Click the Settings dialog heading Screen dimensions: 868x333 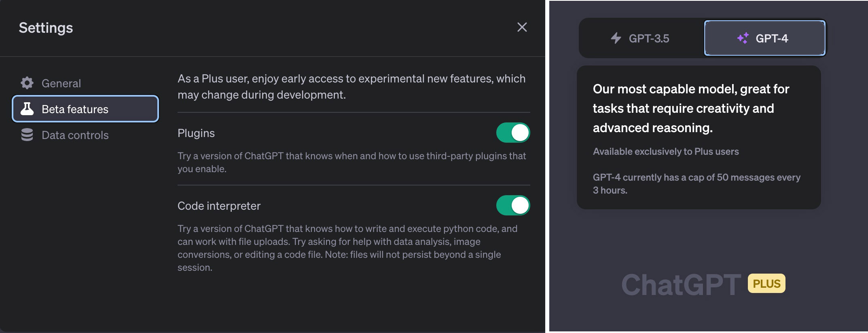coord(45,27)
